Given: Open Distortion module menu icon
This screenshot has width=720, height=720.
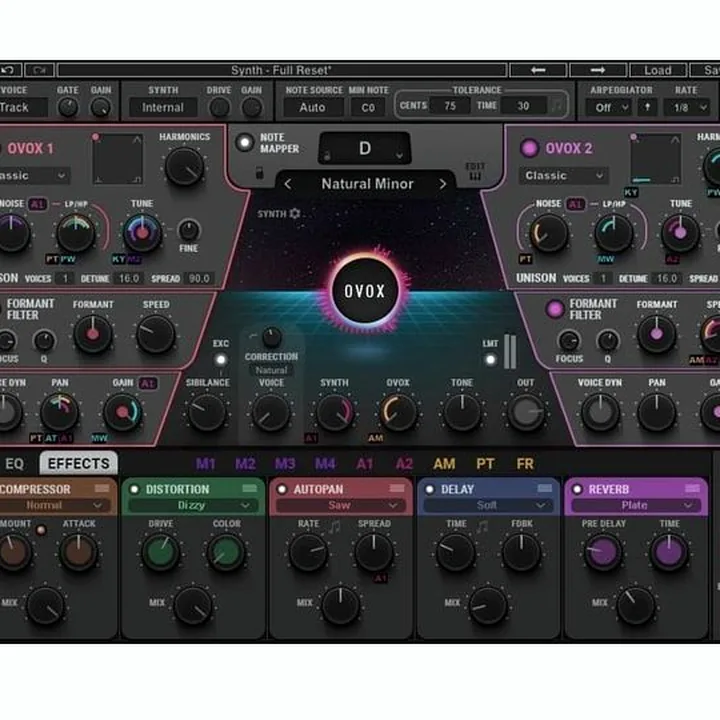Looking at the screenshot, I should (249, 489).
